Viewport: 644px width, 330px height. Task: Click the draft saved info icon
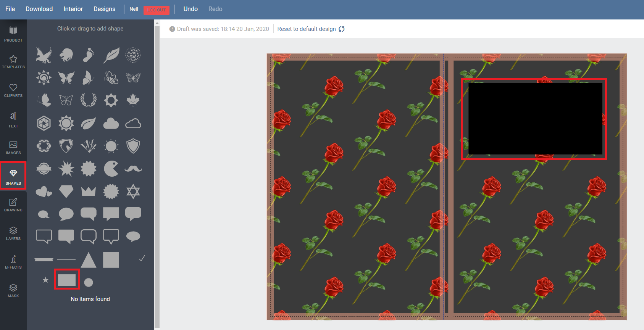172,29
